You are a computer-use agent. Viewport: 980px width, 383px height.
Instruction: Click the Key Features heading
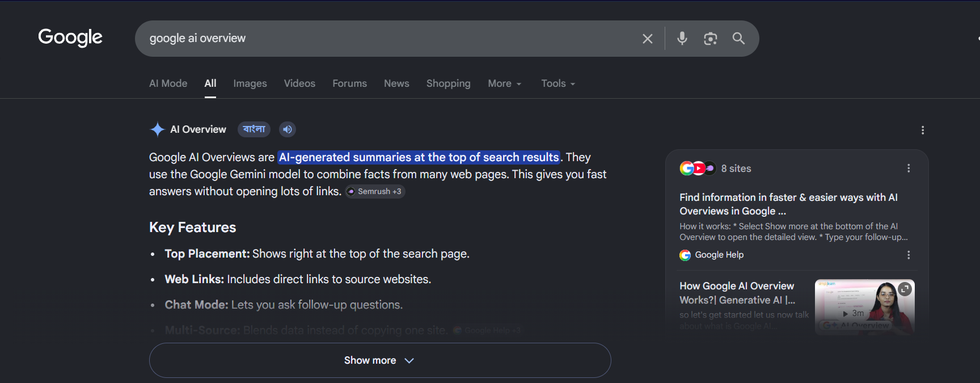click(192, 228)
